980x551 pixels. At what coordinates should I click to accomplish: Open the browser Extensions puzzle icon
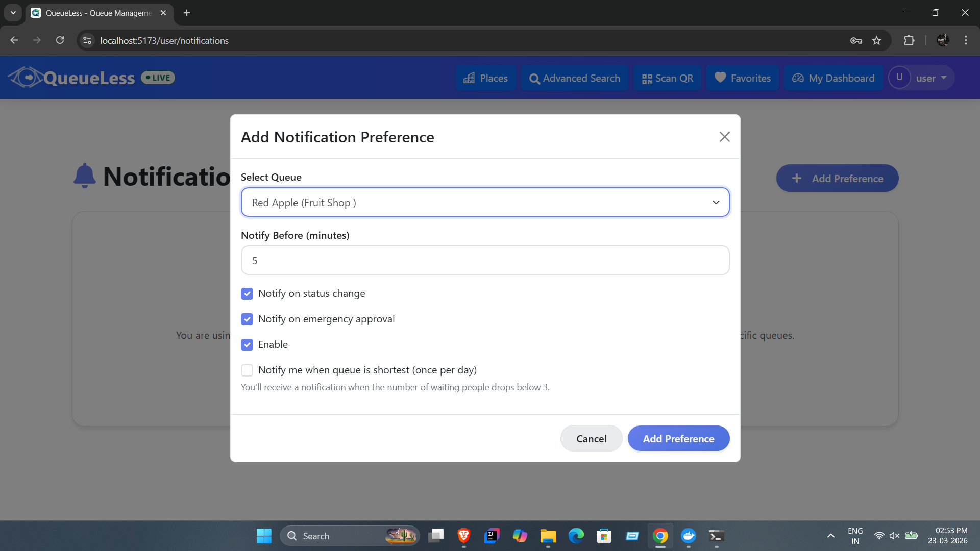pos(909,40)
